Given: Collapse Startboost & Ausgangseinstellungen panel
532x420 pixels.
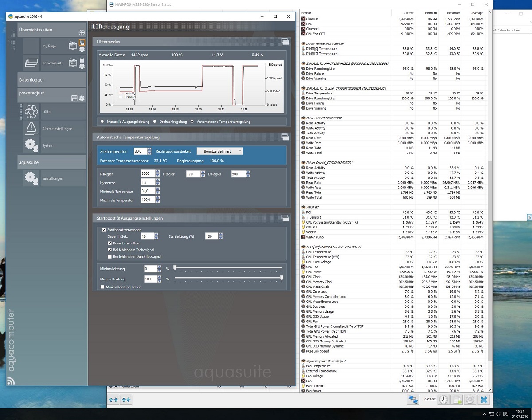Looking at the screenshot, I should [285, 218].
